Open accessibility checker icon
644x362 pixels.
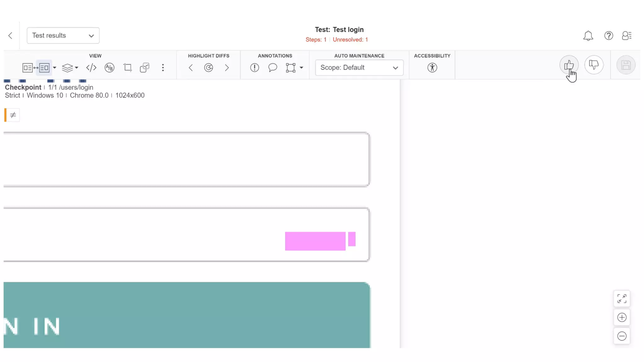(x=432, y=68)
